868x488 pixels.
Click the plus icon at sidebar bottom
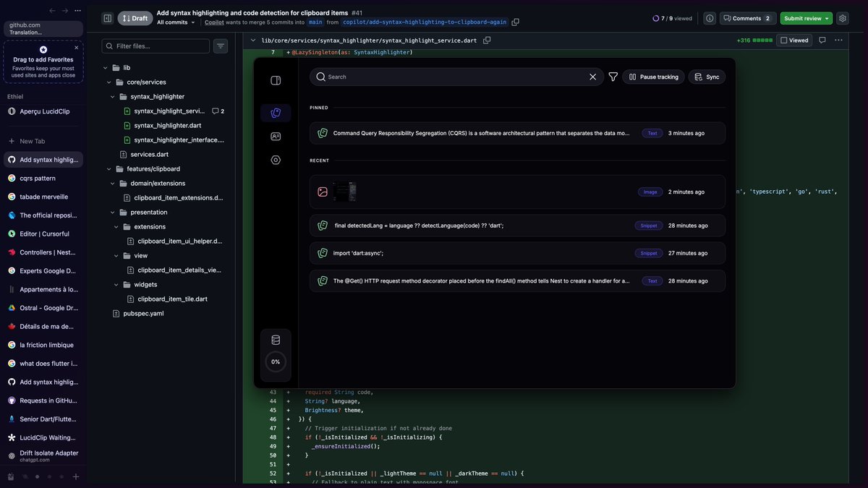pyautogui.click(x=76, y=476)
